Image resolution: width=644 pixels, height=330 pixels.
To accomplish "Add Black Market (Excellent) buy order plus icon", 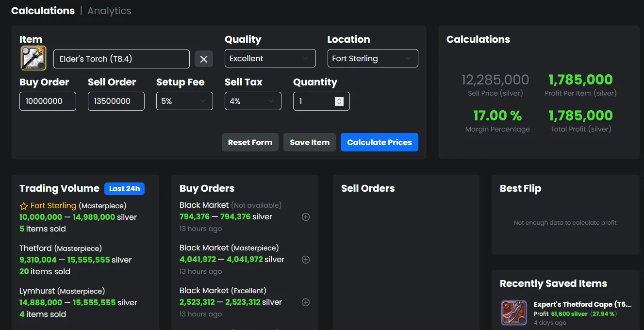I will (306, 302).
